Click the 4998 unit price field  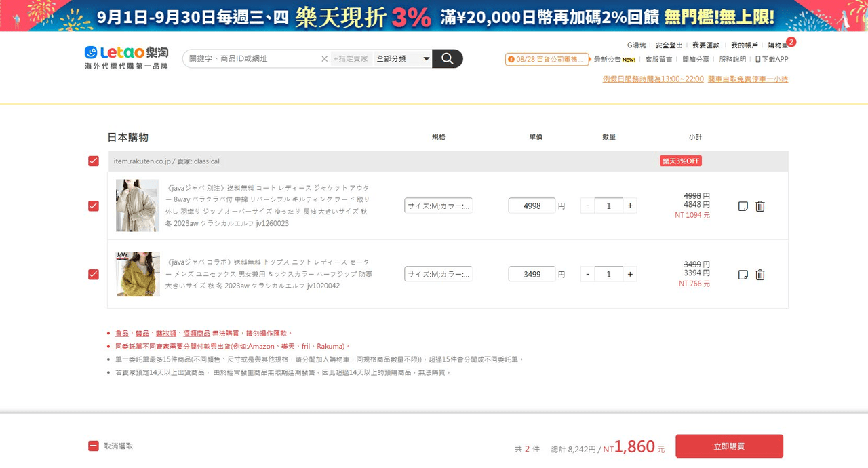(x=532, y=206)
